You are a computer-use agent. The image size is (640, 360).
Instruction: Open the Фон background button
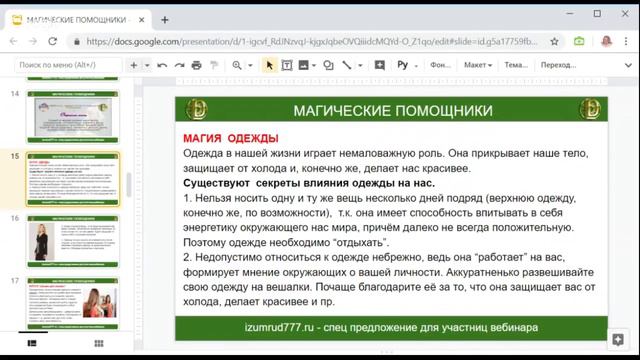click(x=440, y=65)
